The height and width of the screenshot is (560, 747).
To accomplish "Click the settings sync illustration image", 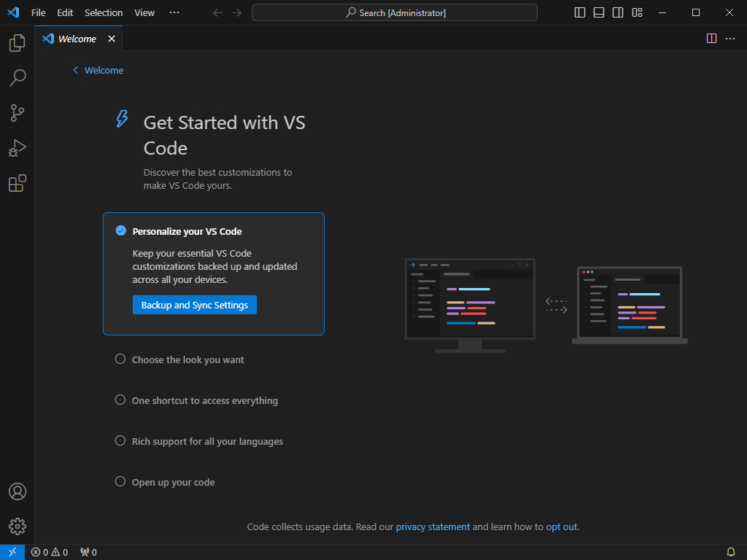I will click(546, 305).
